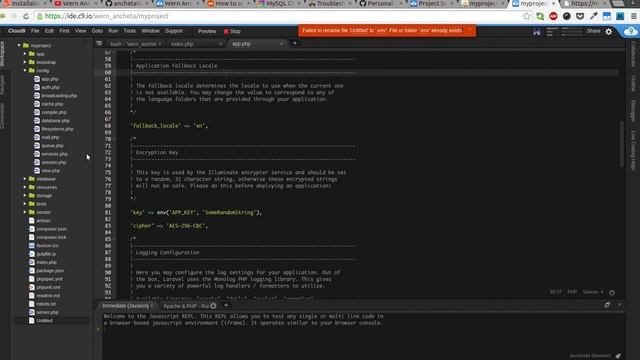This screenshot has width=640, height=360.
Task: Open database.php in the config folder
Action: pos(55,120)
